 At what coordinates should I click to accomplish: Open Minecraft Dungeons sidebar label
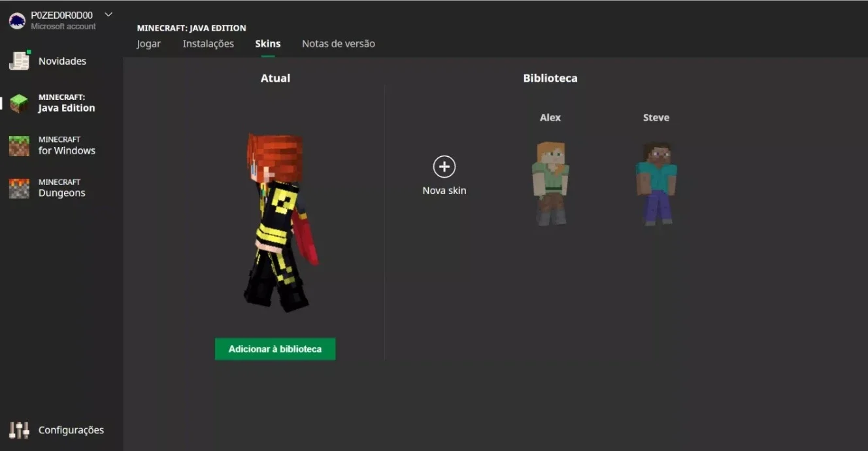tap(62, 188)
